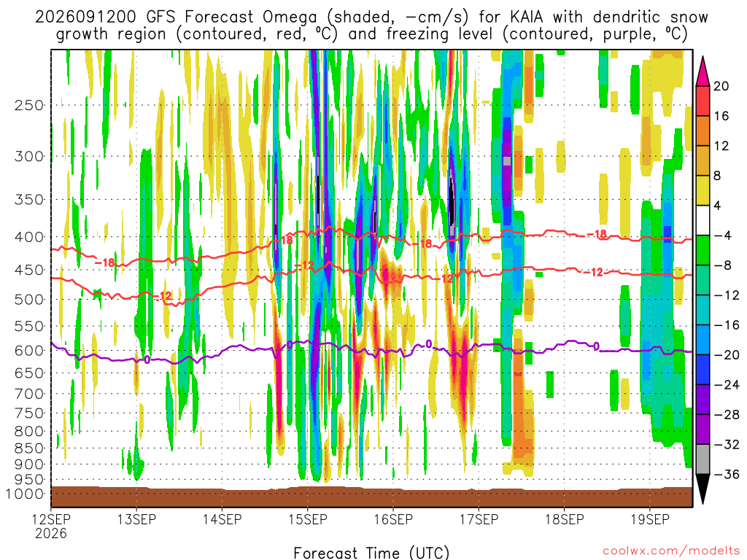
Task: Click the white -4 to 4 colorbar segment
Action: [x=703, y=220]
